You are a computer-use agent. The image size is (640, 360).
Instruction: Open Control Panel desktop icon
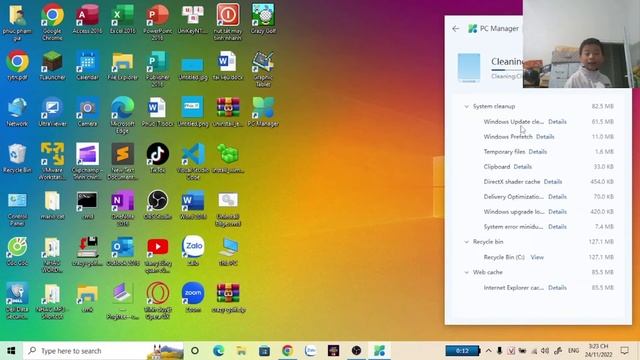coord(17,209)
